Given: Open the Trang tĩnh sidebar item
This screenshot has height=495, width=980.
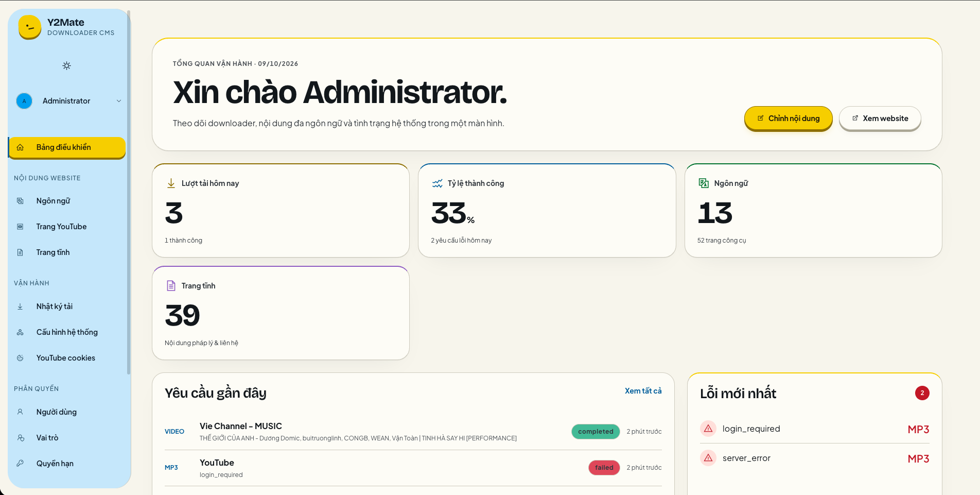Looking at the screenshot, I should 67,252.
